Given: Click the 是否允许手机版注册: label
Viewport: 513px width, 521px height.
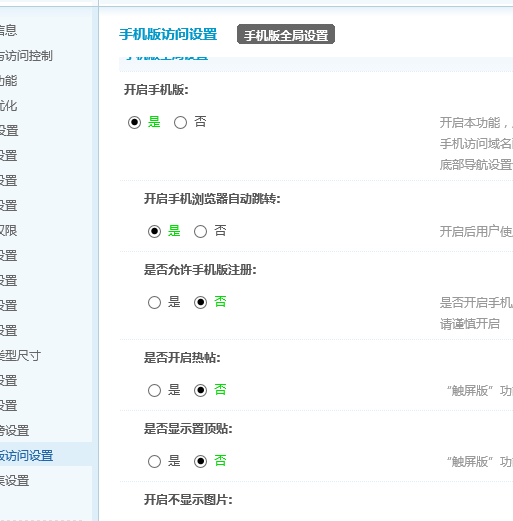Looking at the screenshot, I should [x=200, y=270].
